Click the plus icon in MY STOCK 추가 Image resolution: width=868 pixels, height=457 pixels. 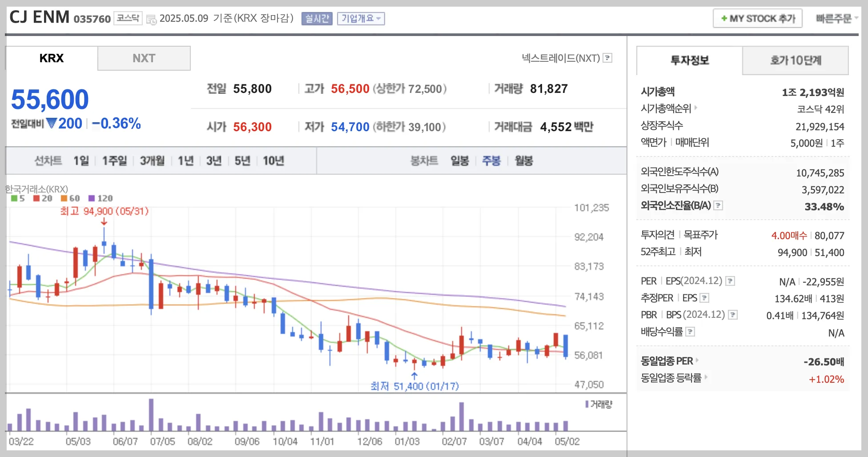724,18
